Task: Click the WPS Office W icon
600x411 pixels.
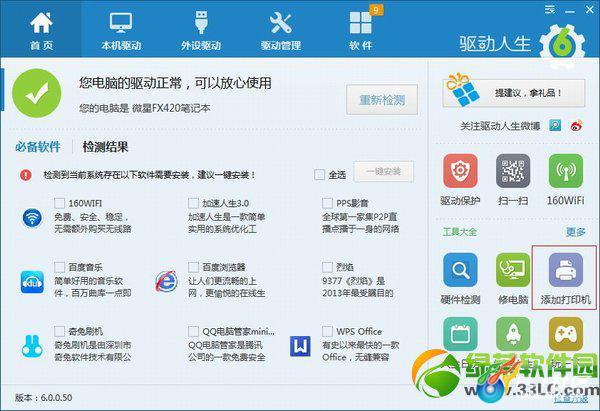Action: click(x=300, y=346)
